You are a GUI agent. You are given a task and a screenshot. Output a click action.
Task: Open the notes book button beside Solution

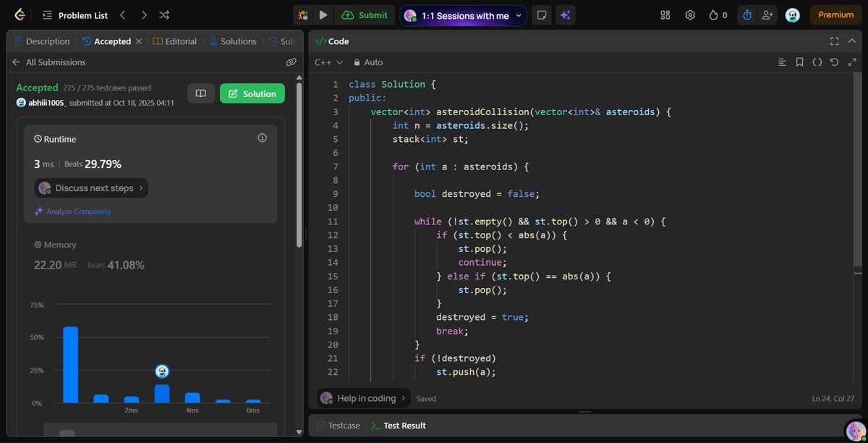201,93
